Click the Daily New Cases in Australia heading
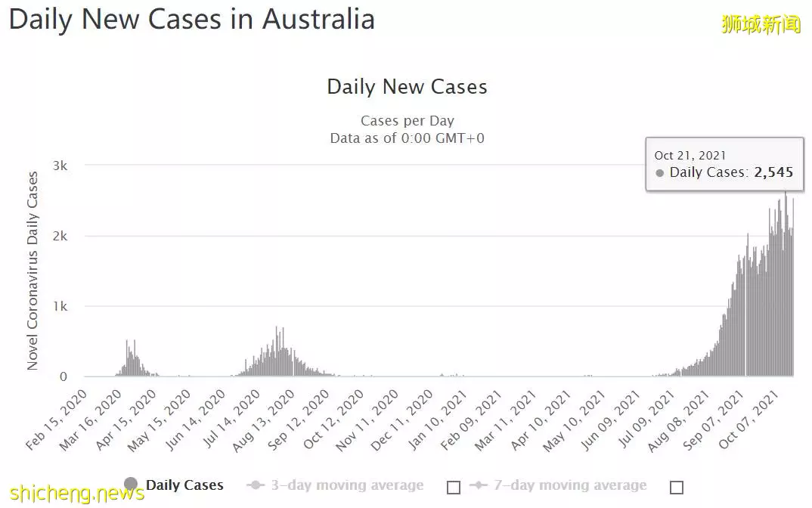Image resolution: width=812 pixels, height=508 pixels. click(191, 20)
